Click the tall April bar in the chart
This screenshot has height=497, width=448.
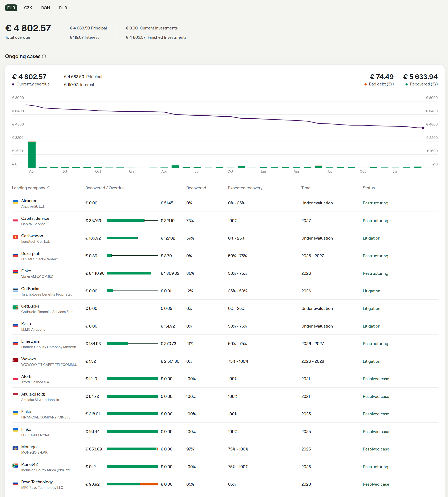pos(32,154)
